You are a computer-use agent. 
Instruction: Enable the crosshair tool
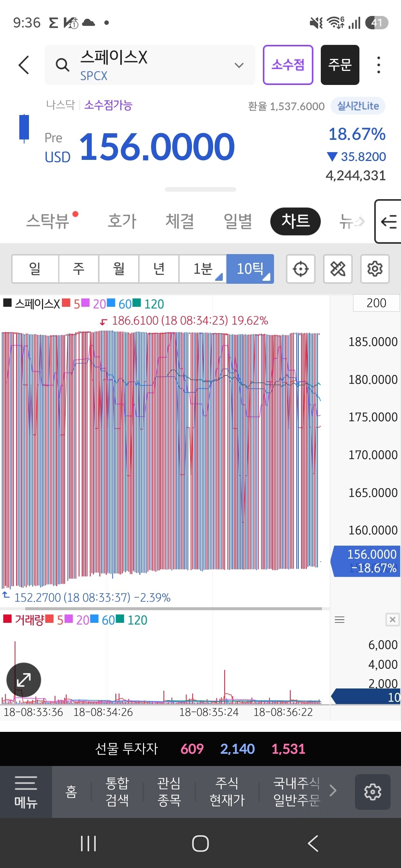tap(301, 269)
